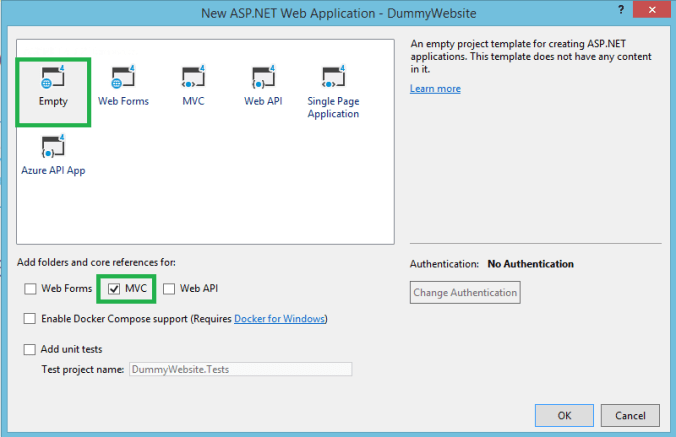
Task: Click the Test project name field
Action: pyautogui.click(x=240, y=369)
